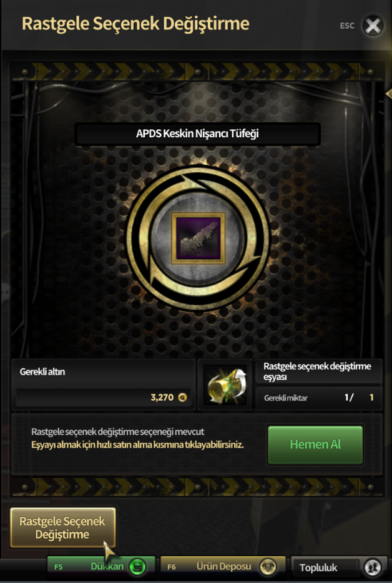Click the green Hemen Al button
Screen dimensions: 392x583
pyautogui.click(x=315, y=444)
